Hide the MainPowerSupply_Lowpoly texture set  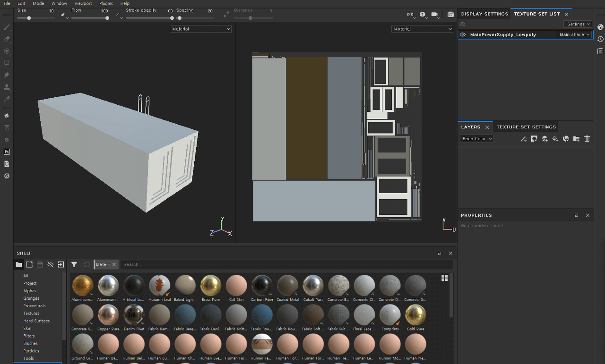tap(463, 34)
